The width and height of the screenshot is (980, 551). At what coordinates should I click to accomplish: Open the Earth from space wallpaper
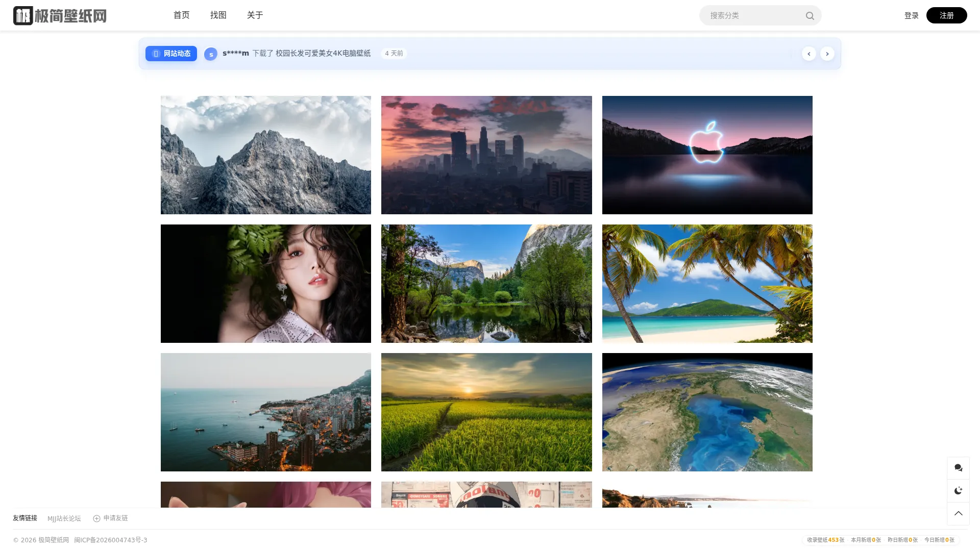pos(707,412)
